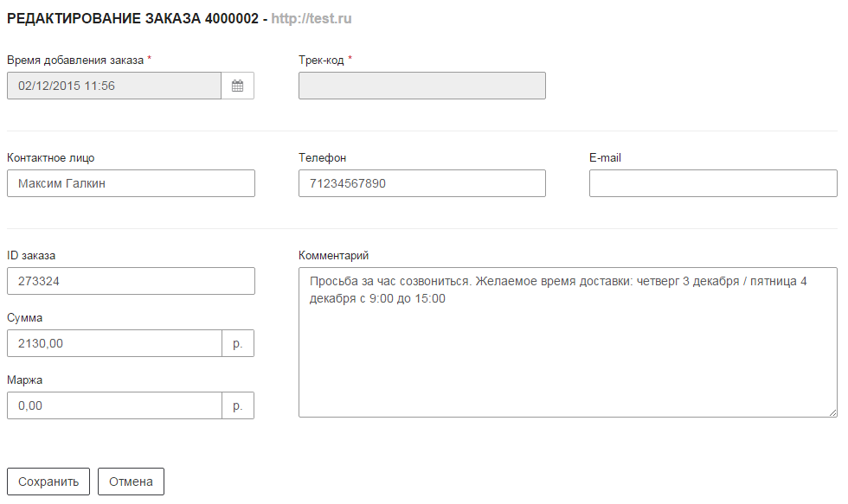
Task: Save the order with Сохранить
Action: tap(48, 482)
